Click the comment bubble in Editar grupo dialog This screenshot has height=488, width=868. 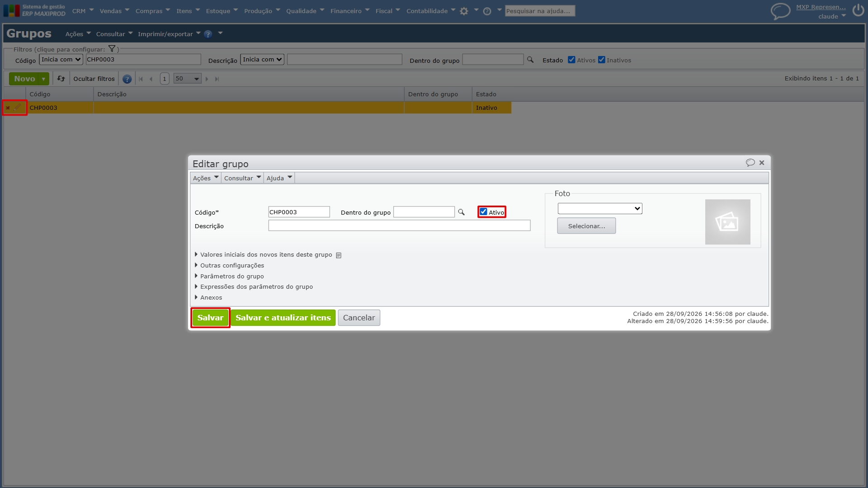[x=750, y=163]
